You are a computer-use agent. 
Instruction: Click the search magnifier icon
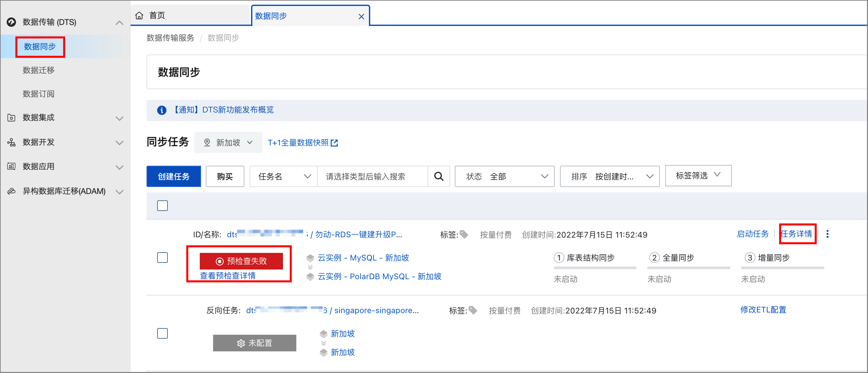pos(438,176)
